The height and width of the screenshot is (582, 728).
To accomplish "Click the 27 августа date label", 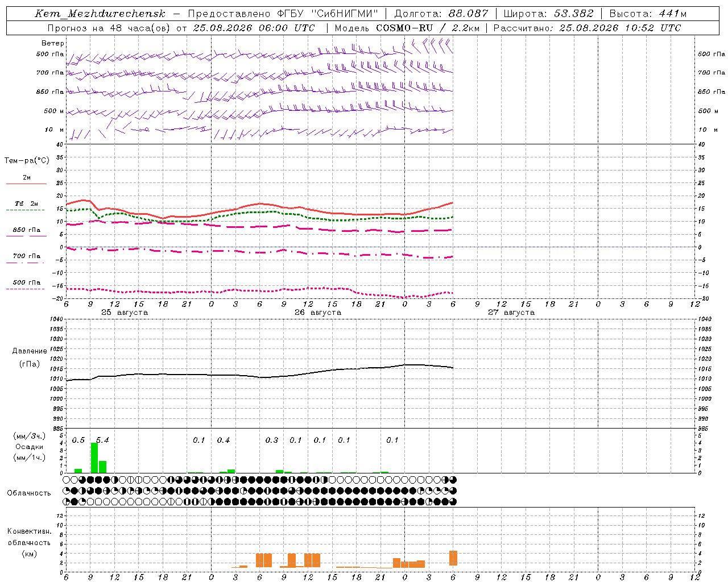I will [511, 313].
